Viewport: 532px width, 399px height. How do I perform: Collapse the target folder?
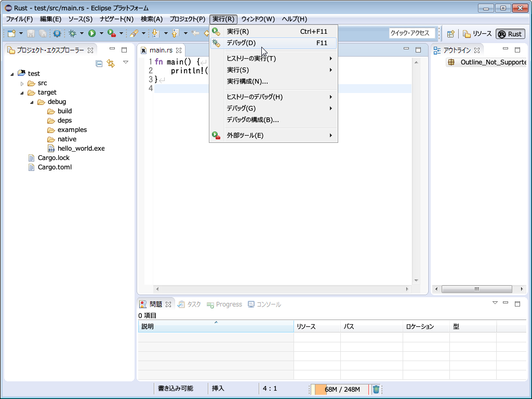coord(22,92)
